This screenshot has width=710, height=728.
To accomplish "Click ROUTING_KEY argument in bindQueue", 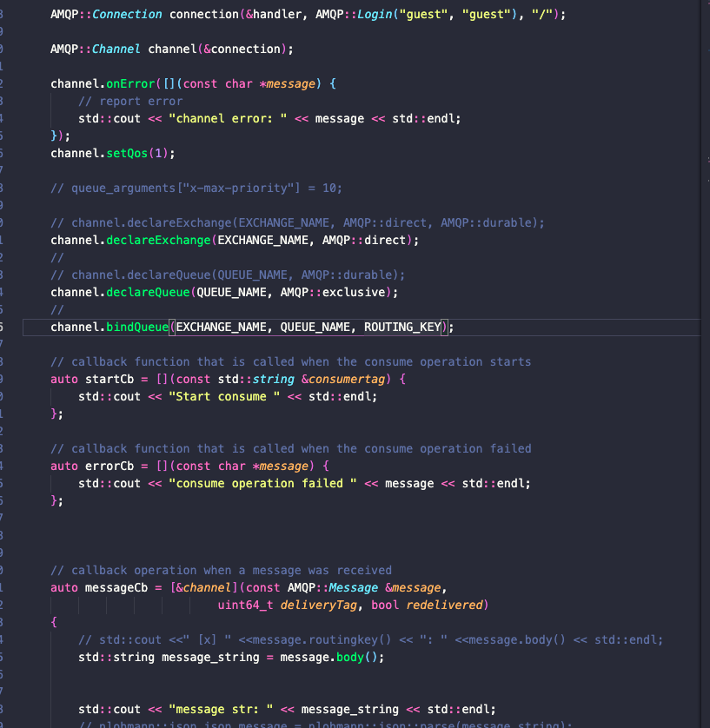I will point(402,328).
